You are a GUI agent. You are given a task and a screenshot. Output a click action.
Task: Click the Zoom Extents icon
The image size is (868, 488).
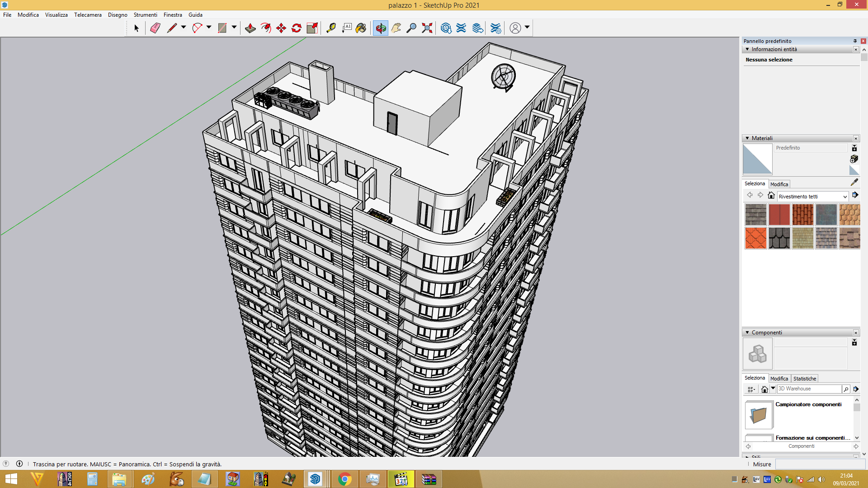(x=427, y=28)
